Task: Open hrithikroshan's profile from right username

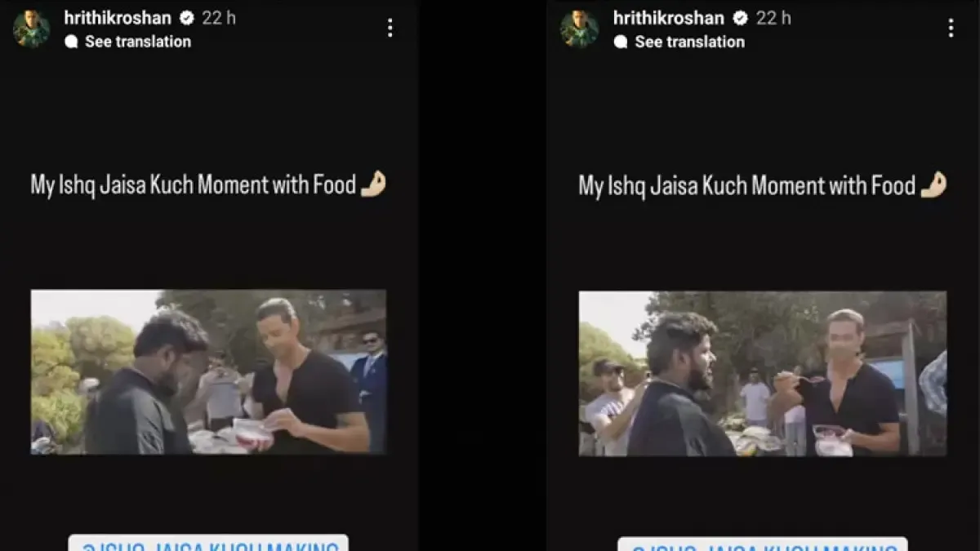Action: [x=670, y=17]
